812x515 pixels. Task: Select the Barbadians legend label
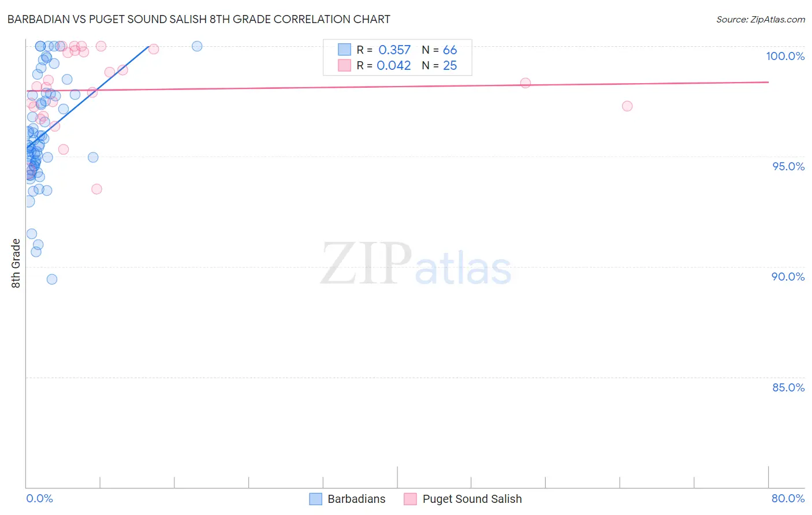pyautogui.click(x=356, y=499)
